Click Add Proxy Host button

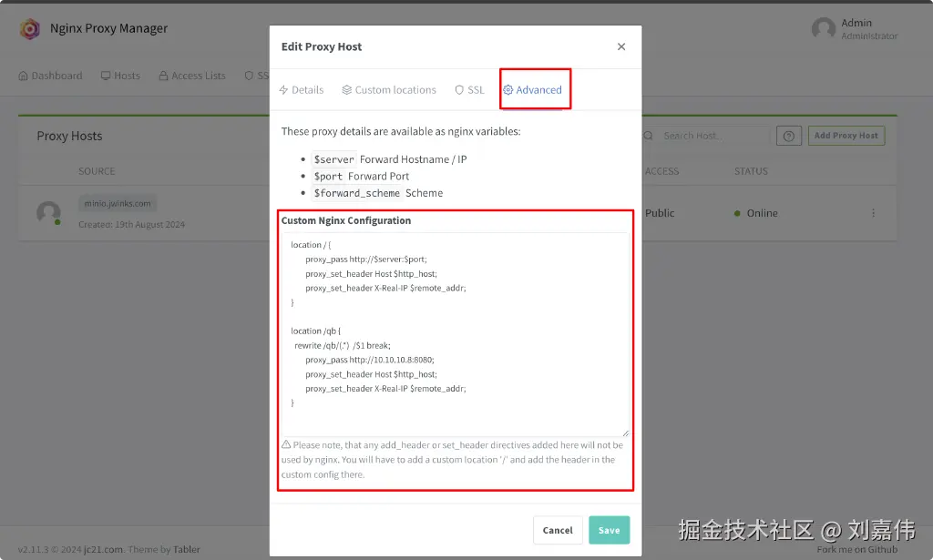click(846, 136)
